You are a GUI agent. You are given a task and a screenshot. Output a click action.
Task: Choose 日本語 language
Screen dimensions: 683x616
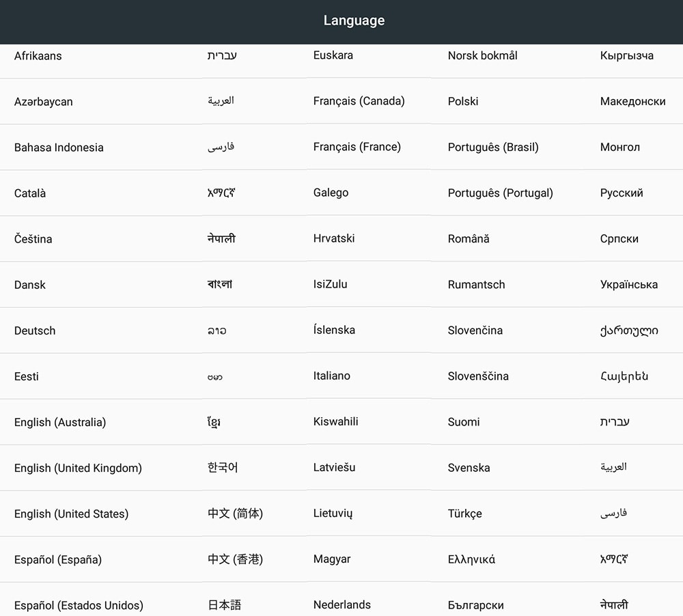[x=224, y=604]
